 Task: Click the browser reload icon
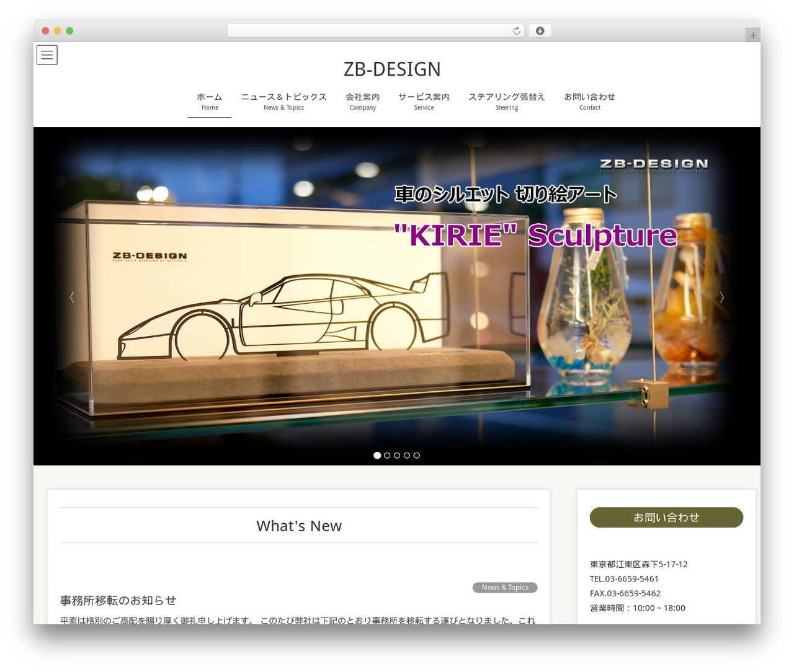coord(517,31)
